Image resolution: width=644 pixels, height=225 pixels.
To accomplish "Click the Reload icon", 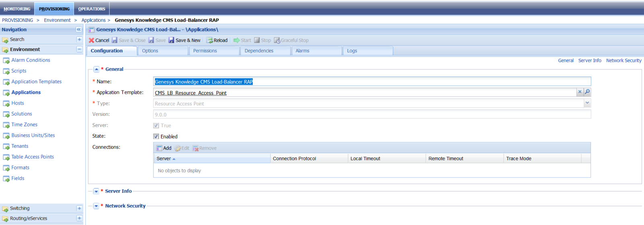I will (209, 40).
